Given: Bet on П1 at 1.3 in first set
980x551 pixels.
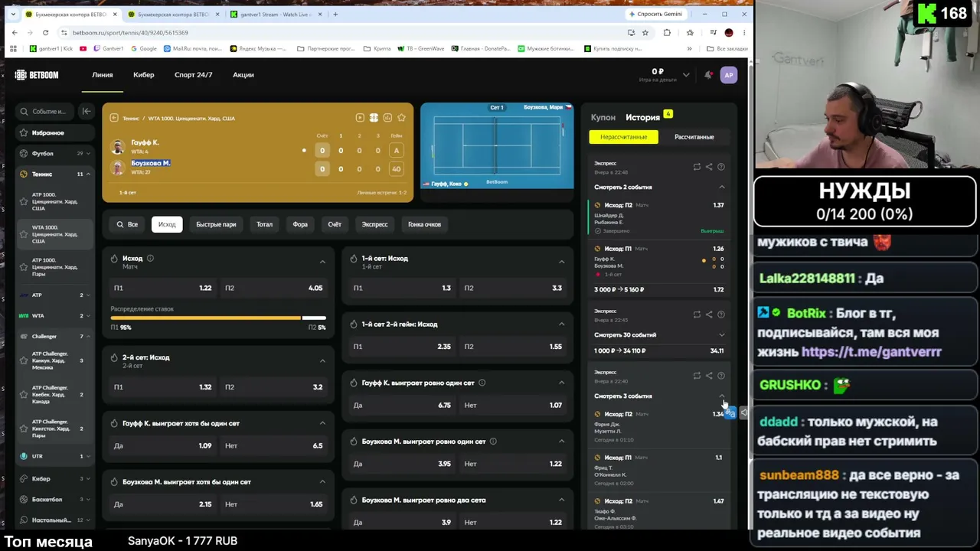Looking at the screenshot, I should click(403, 288).
